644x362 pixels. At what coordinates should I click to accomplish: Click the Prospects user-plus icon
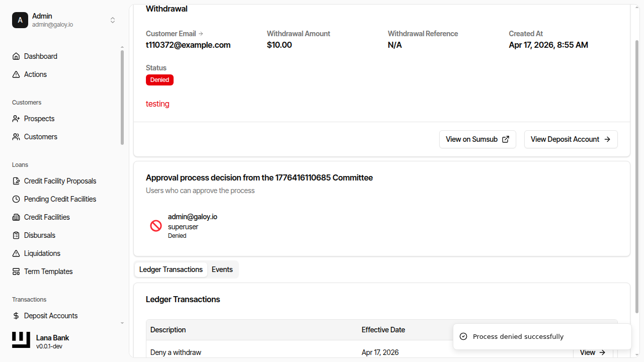(x=16, y=119)
